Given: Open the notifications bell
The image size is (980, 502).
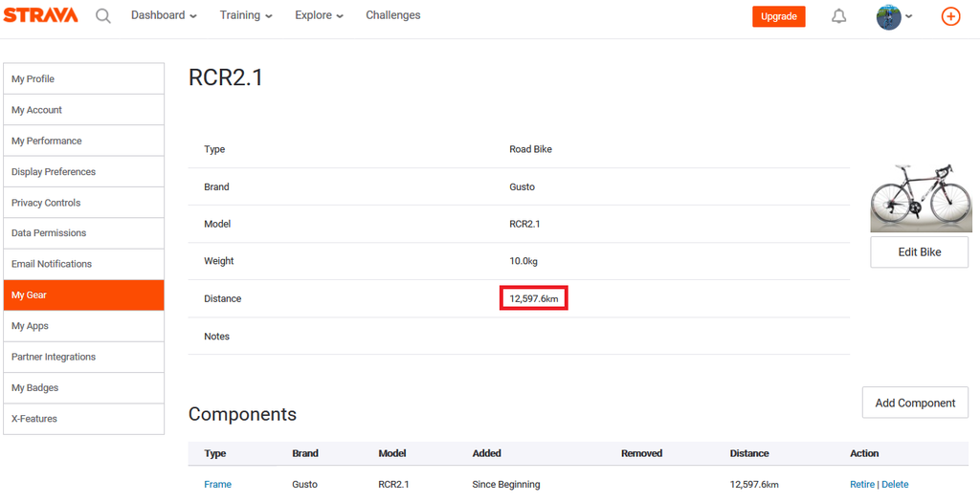Looking at the screenshot, I should tap(838, 17).
